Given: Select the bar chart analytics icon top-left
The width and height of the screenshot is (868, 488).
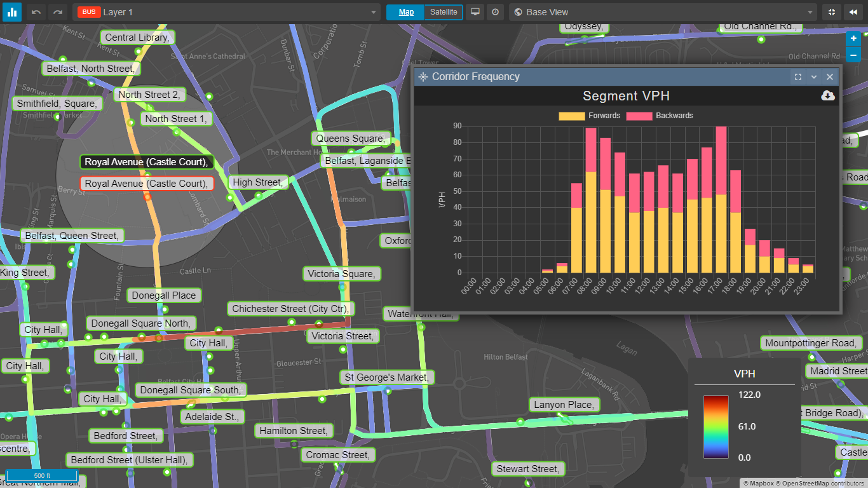Looking at the screenshot, I should [11, 11].
